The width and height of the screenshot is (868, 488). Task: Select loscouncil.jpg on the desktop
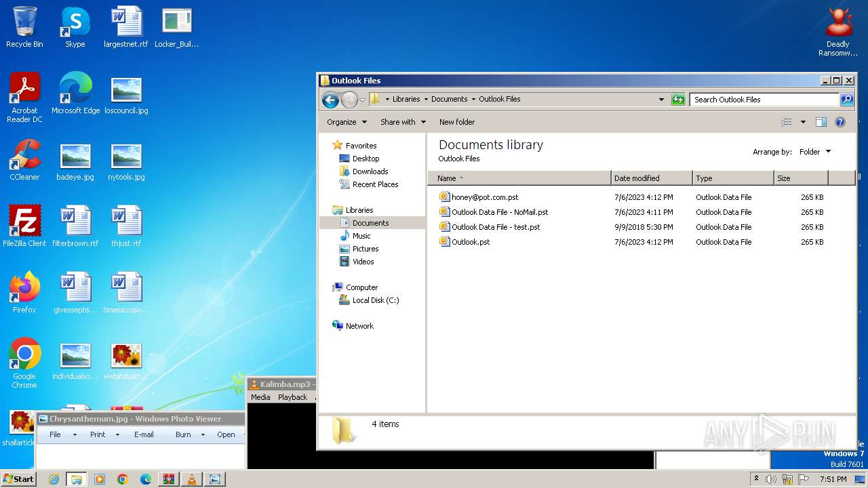(126, 94)
